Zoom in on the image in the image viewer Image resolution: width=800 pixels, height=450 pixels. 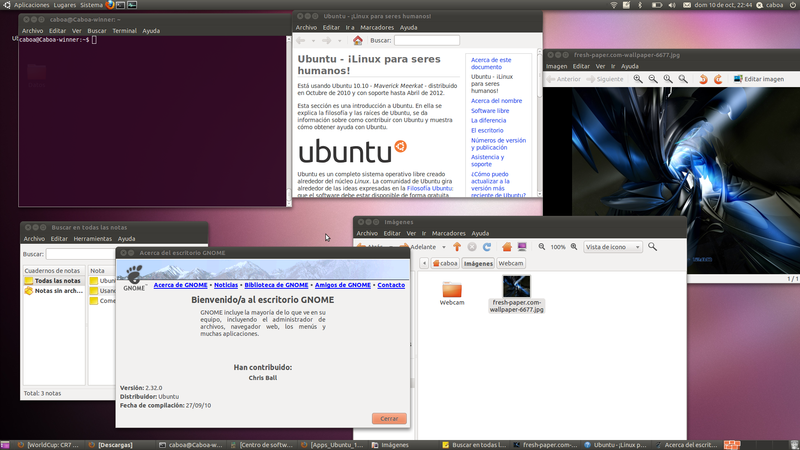coord(638,79)
